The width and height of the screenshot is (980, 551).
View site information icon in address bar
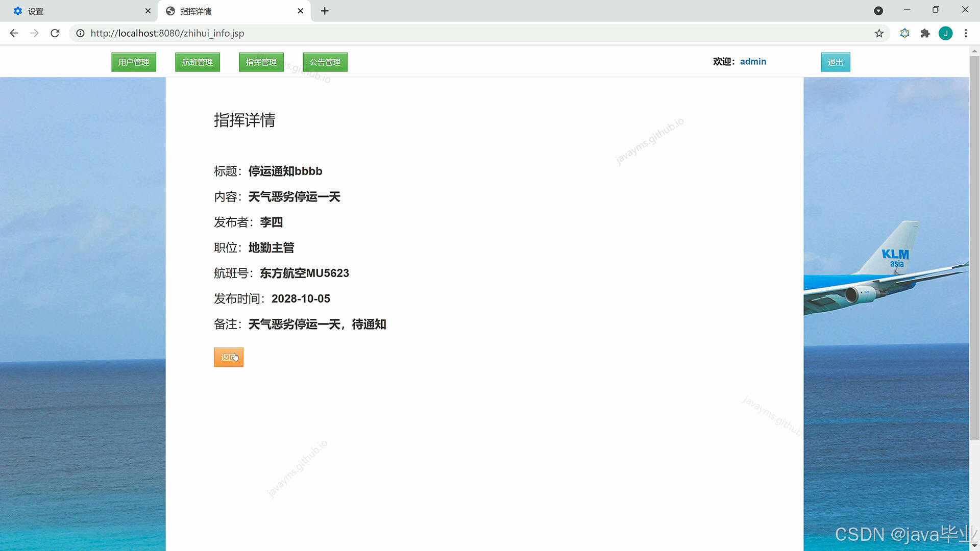pyautogui.click(x=80, y=33)
